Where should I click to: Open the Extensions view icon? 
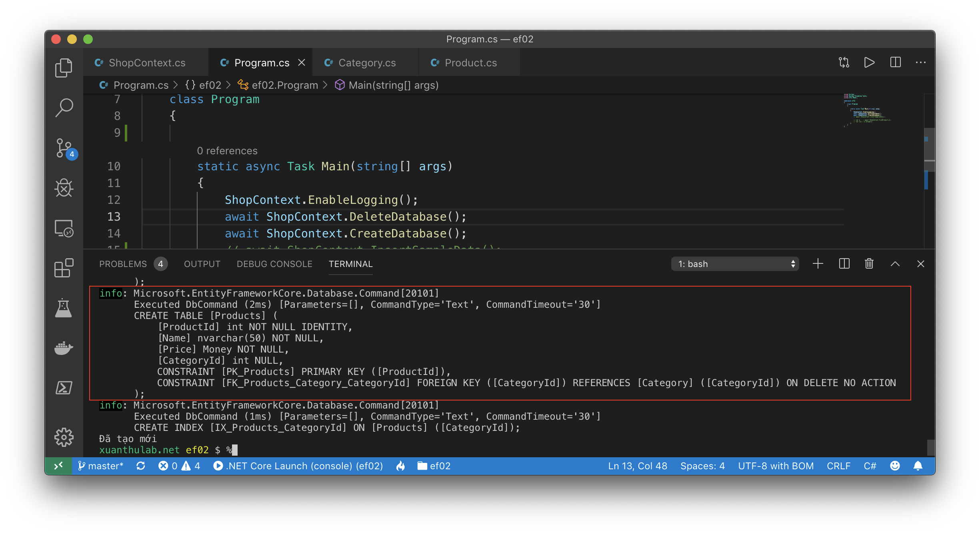pyautogui.click(x=64, y=268)
